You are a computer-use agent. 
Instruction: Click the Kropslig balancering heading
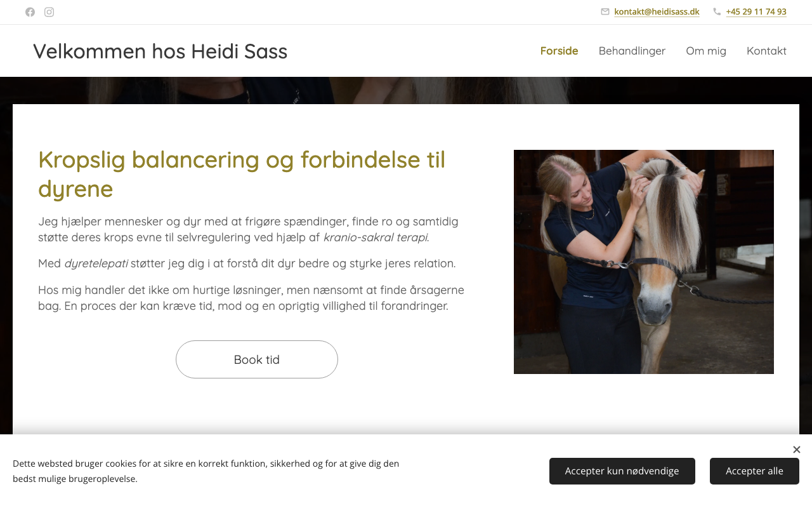click(x=242, y=174)
